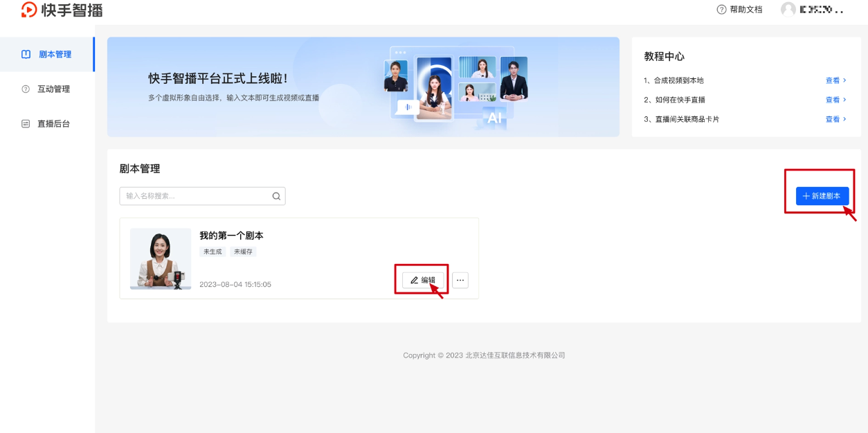Click the 直播间关联商品卡片 tutorial text
Screen dimensions: 868x433
pos(681,119)
